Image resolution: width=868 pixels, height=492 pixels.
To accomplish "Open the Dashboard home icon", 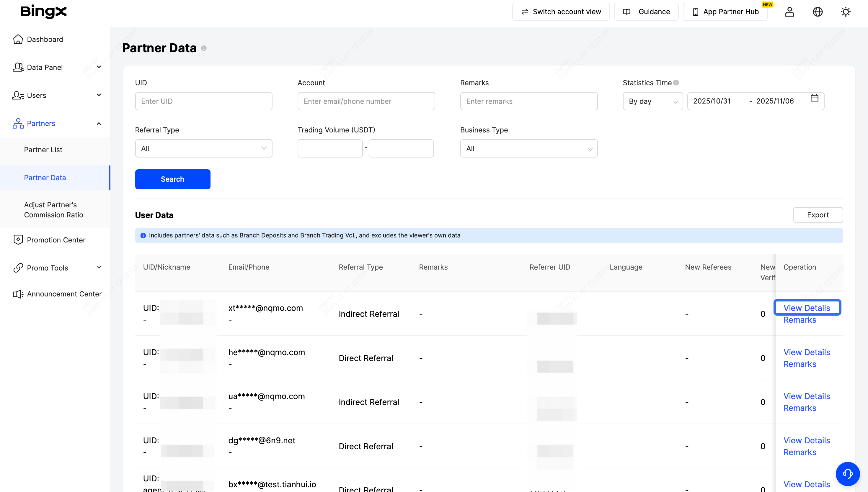I will (x=18, y=39).
